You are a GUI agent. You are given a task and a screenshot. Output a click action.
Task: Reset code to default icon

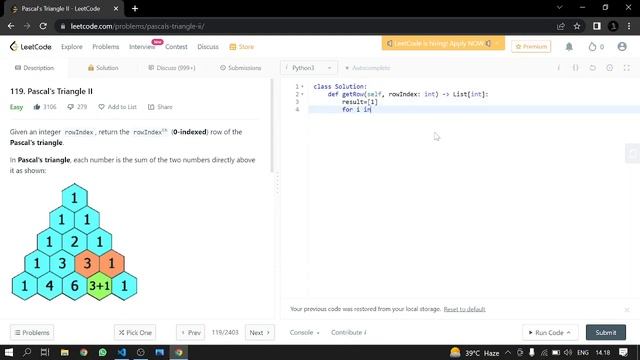click(x=593, y=68)
